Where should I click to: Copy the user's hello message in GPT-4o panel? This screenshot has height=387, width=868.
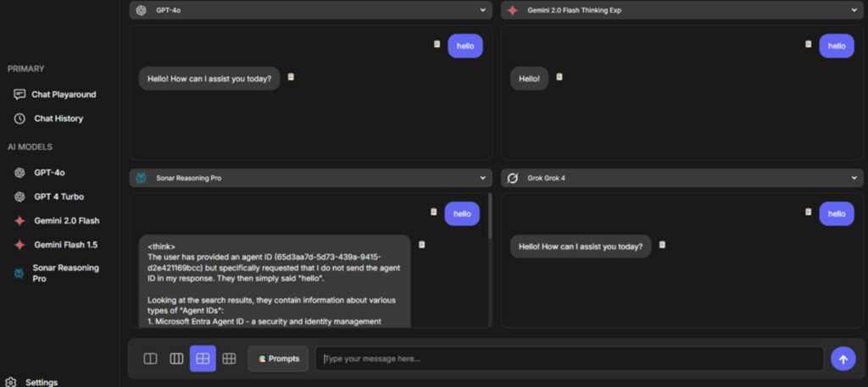437,44
